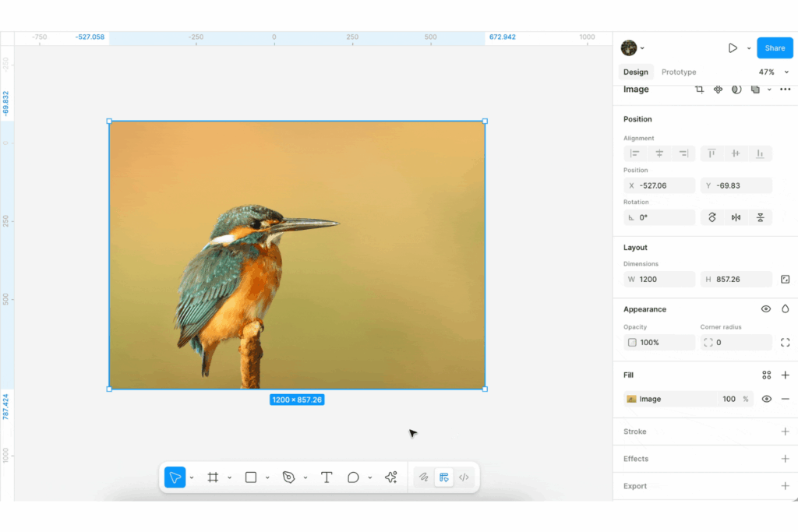Image resolution: width=798 pixels, height=532 pixels.
Task: Toggle layer visibility in Appearance section
Action: coord(766,309)
